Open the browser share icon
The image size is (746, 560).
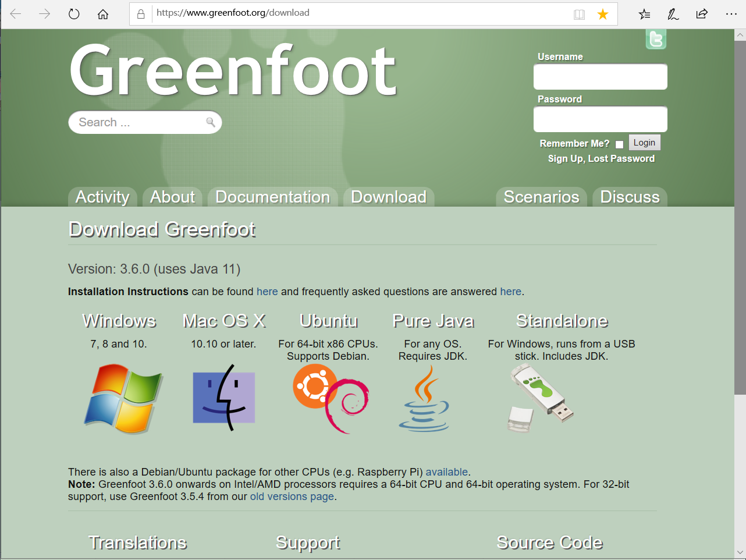(x=702, y=14)
